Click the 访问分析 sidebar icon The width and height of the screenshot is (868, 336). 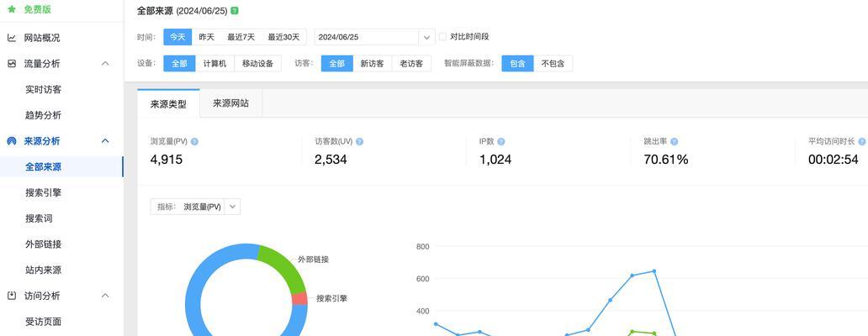(x=12, y=296)
